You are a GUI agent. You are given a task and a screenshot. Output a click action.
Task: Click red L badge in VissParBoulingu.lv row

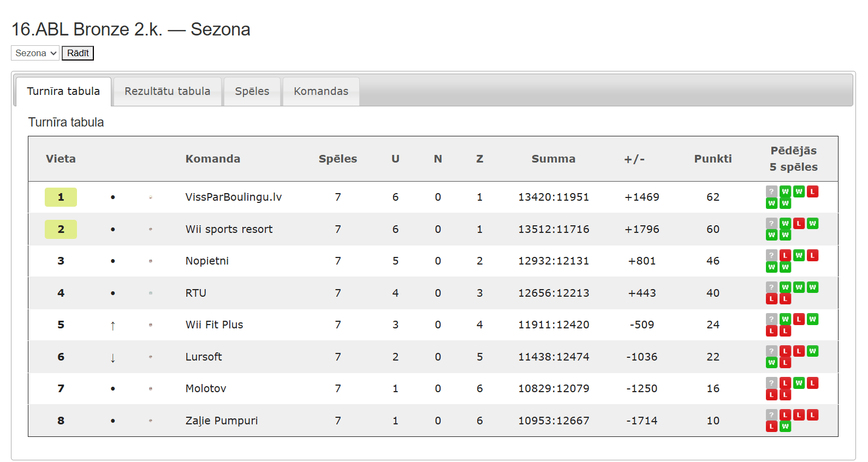(x=812, y=191)
